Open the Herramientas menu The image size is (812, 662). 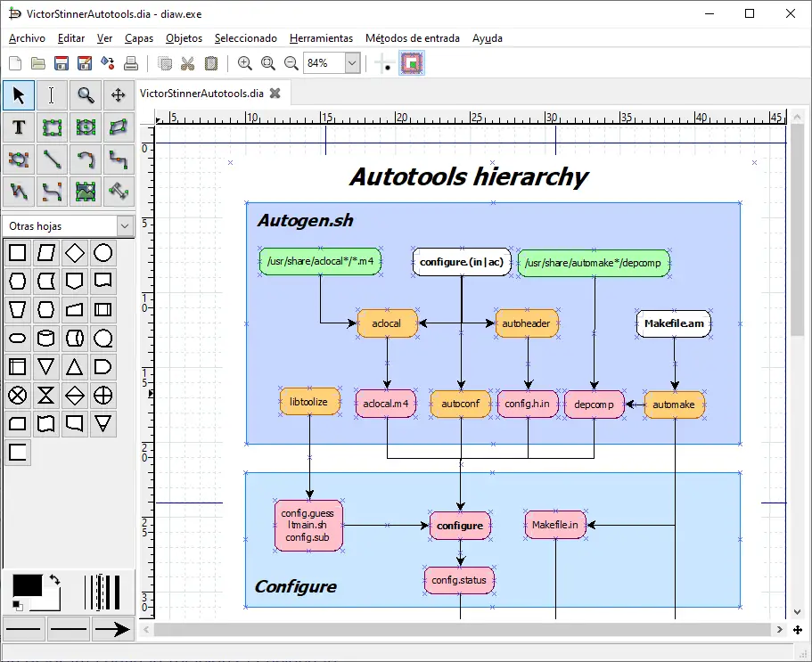(x=321, y=38)
